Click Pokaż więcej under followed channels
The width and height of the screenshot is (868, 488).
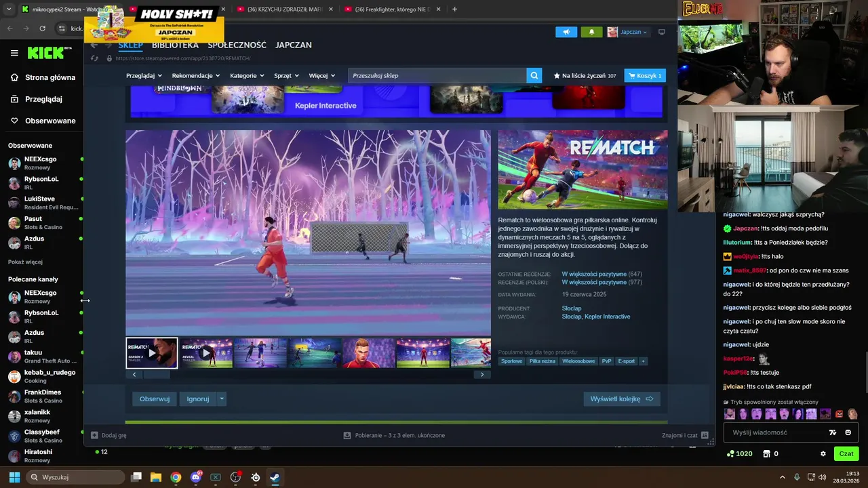[x=25, y=262]
